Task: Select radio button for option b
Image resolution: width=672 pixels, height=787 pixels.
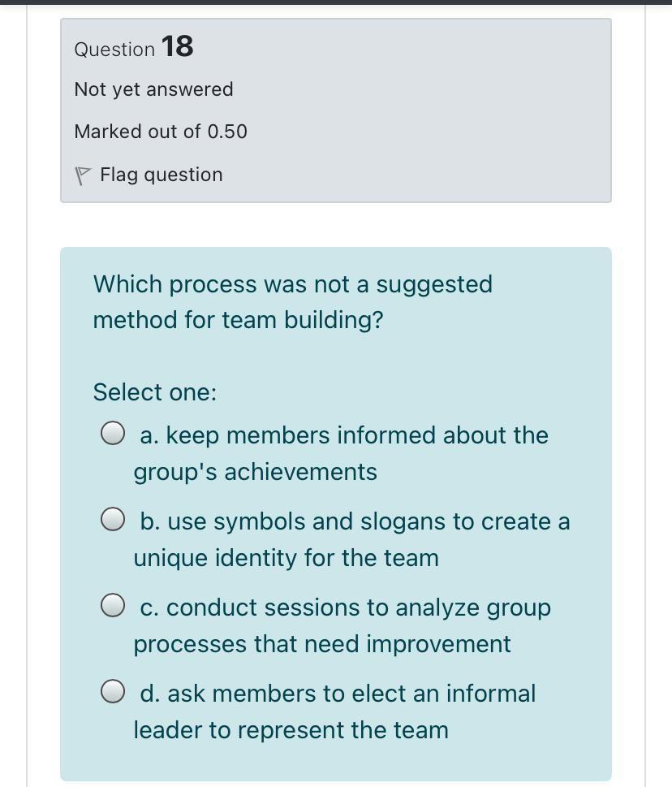Action: coord(113,520)
